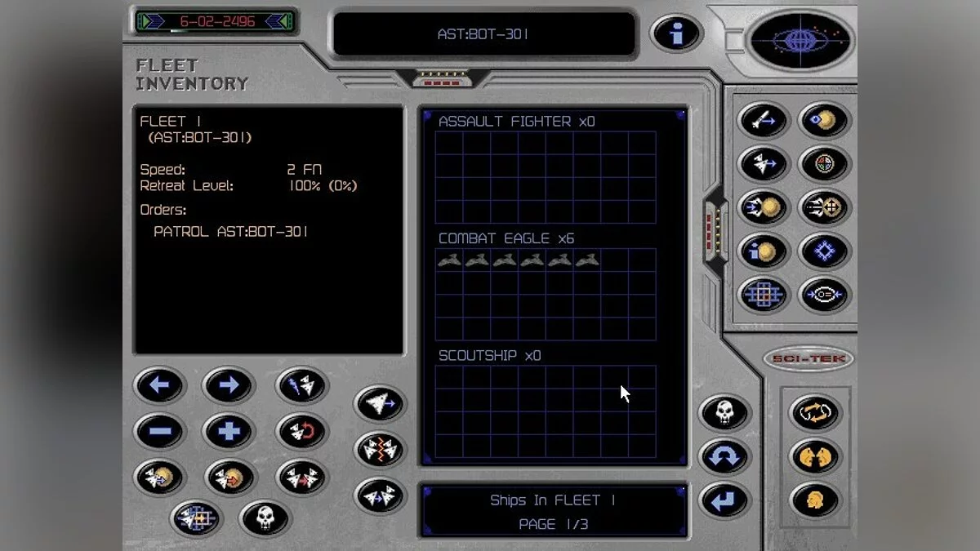The image size is (980, 551).
Task: Click the blue U-turn arrow button
Action: pos(724,456)
